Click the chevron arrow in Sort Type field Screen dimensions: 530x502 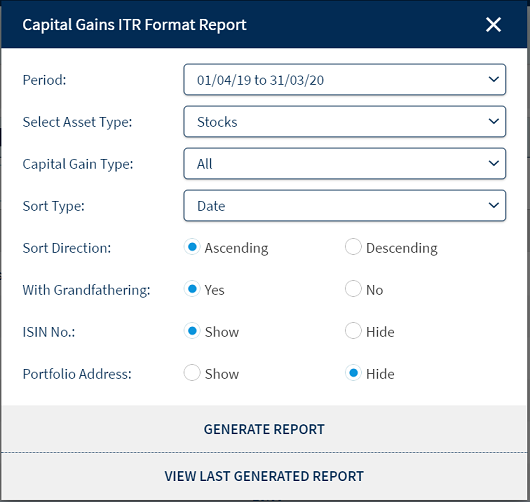(494, 205)
